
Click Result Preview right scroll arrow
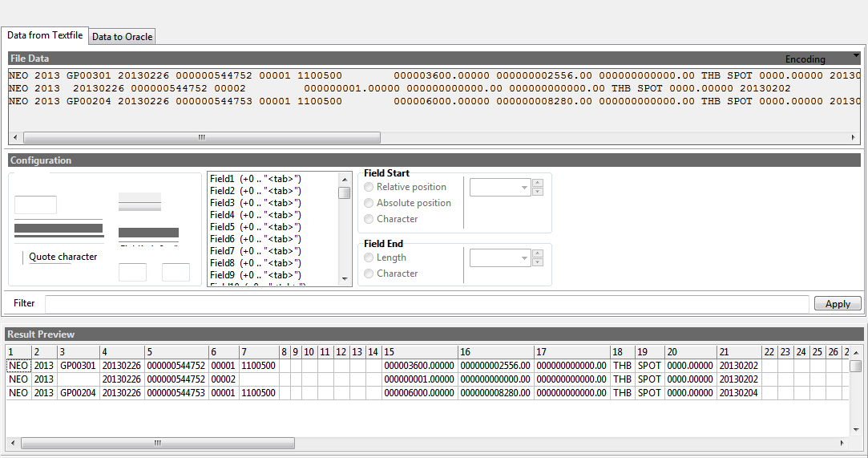(842, 443)
